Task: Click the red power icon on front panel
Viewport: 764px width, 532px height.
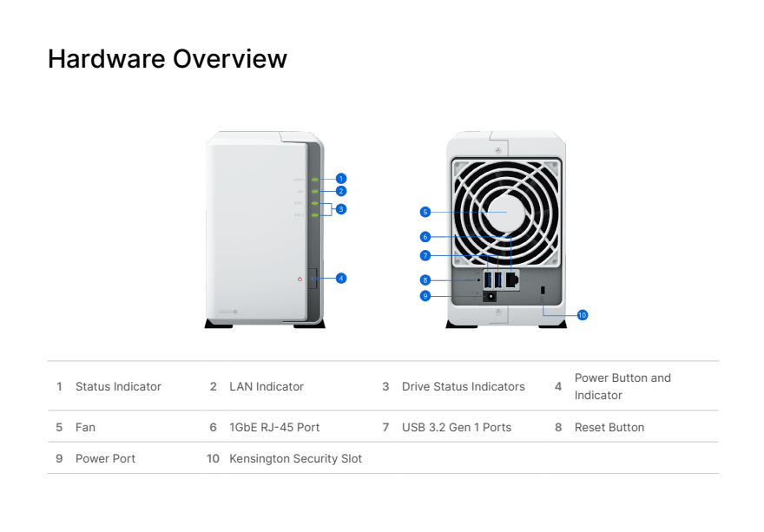Action: tap(300, 279)
